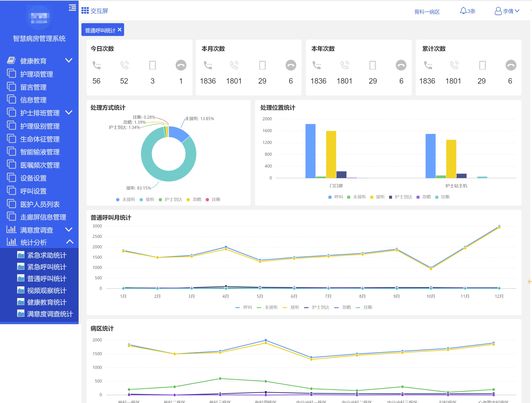Click the answered call icon in 累计次数
The width and height of the screenshot is (532, 403).
[x=454, y=65]
